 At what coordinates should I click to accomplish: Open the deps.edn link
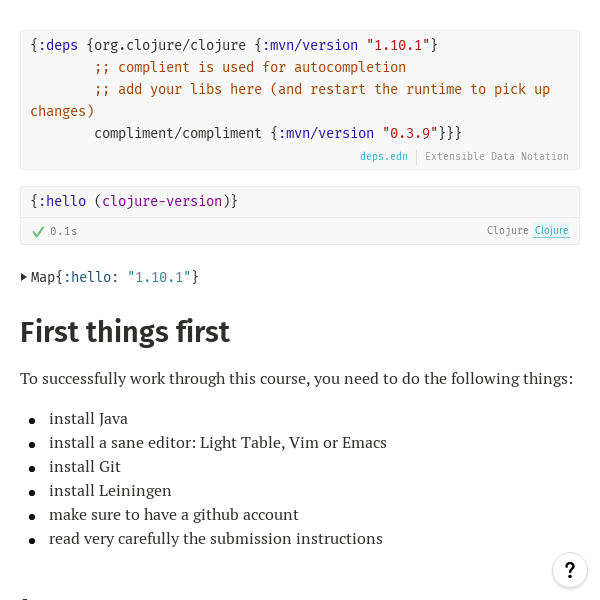384,157
